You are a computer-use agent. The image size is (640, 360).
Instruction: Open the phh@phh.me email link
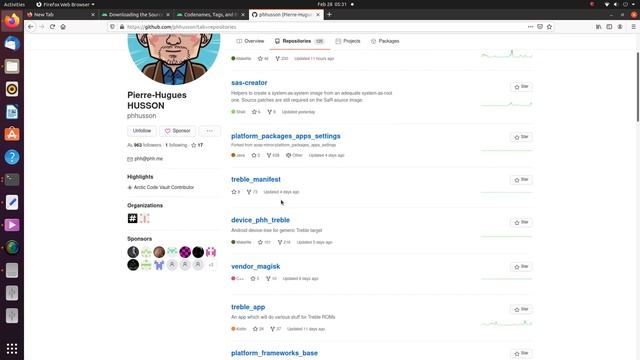pyautogui.click(x=149, y=158)
